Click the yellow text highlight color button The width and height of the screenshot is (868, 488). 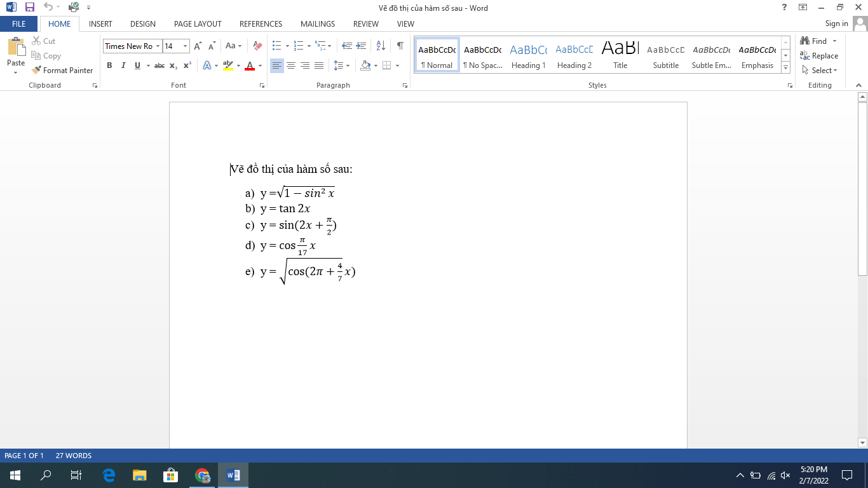pos(228,65)
